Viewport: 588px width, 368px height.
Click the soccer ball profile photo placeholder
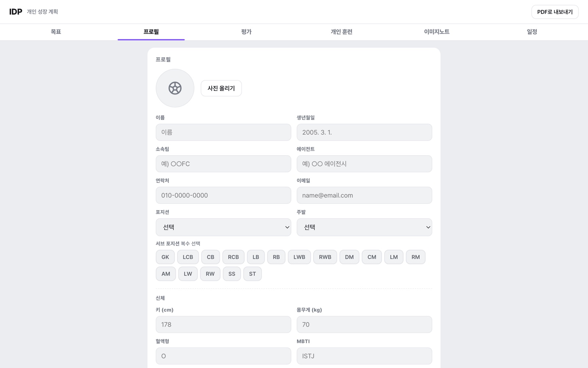point(175,88)
